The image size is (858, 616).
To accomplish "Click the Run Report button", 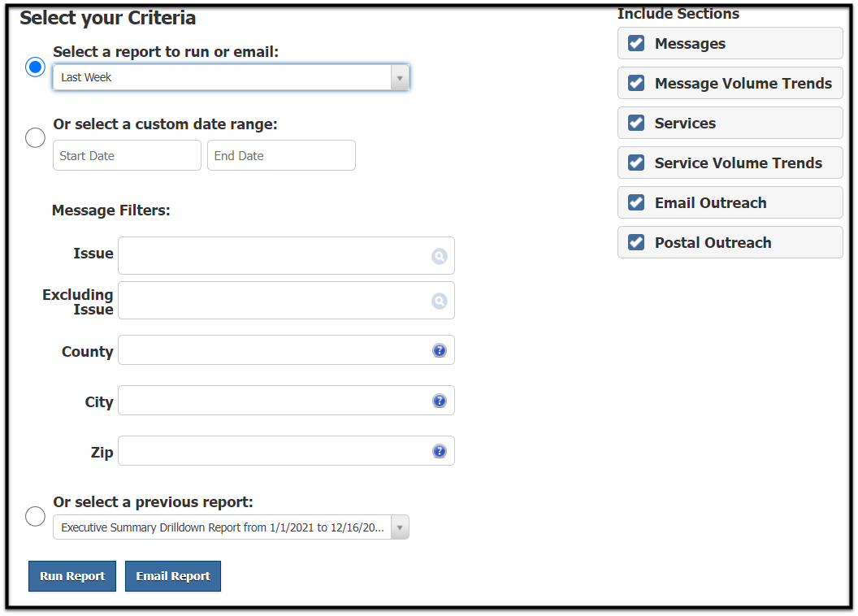I will click(72, 576).
